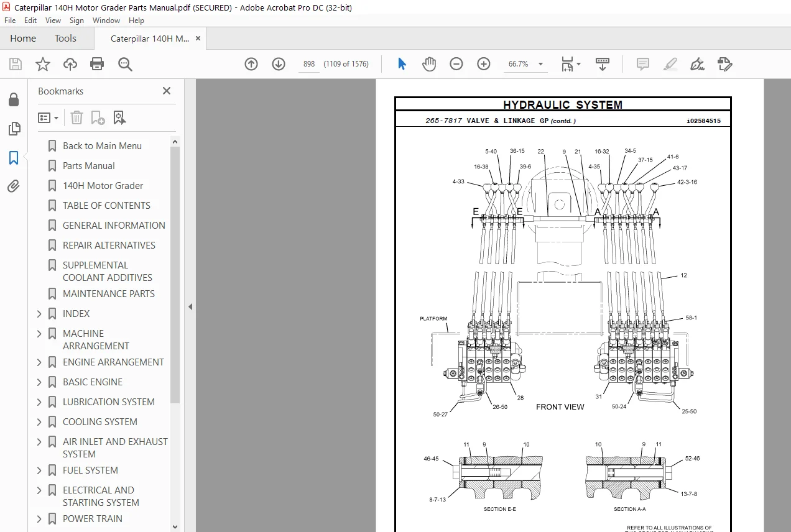Viewport: 791px width, 532px height.
Task: Open the GENERAL INFORMATION bookmark
Action: click(114, 226)
